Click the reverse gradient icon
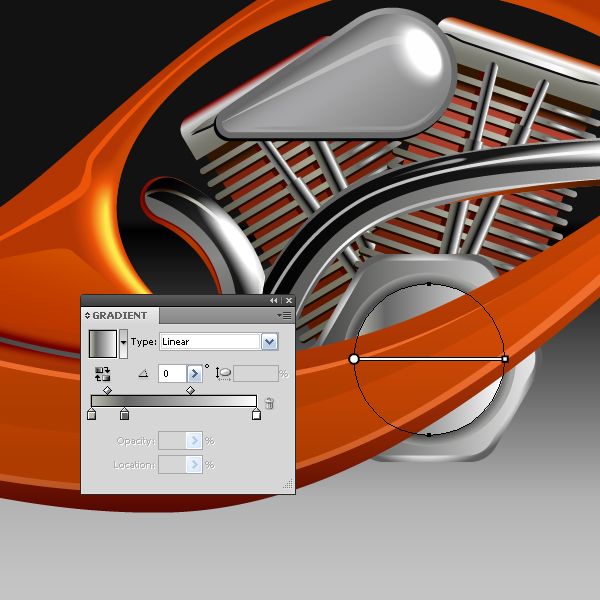Viewport: 600px width, 600px height. coord(102,374)
